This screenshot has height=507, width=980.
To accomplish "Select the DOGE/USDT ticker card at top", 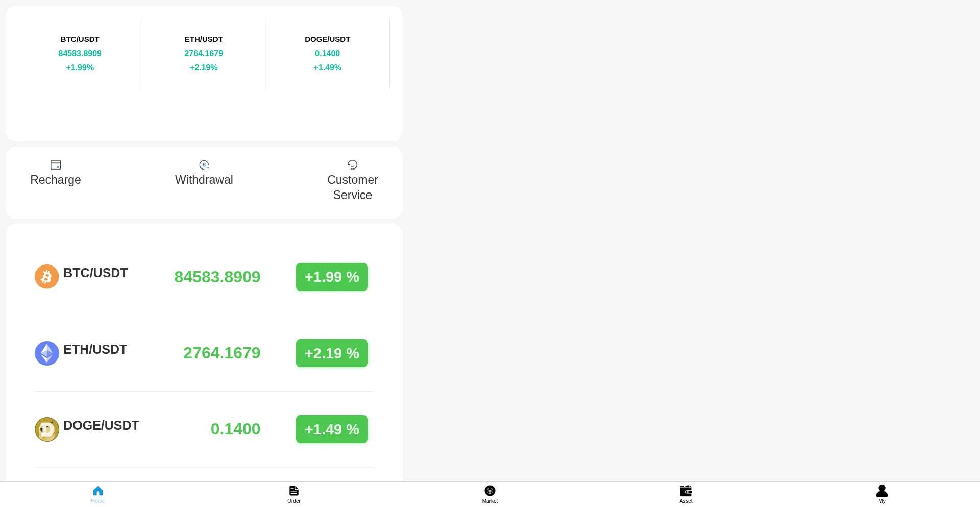I will point(327,54).
